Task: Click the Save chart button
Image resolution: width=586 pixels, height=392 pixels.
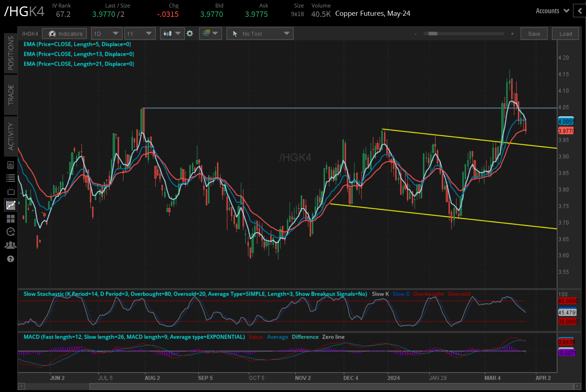Action: click(x=534, y=34)
